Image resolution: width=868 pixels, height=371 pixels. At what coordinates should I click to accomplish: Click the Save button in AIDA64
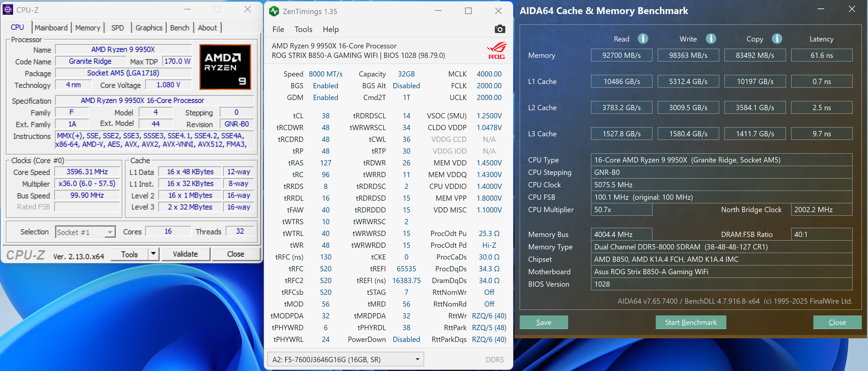(x=544, y=322)
